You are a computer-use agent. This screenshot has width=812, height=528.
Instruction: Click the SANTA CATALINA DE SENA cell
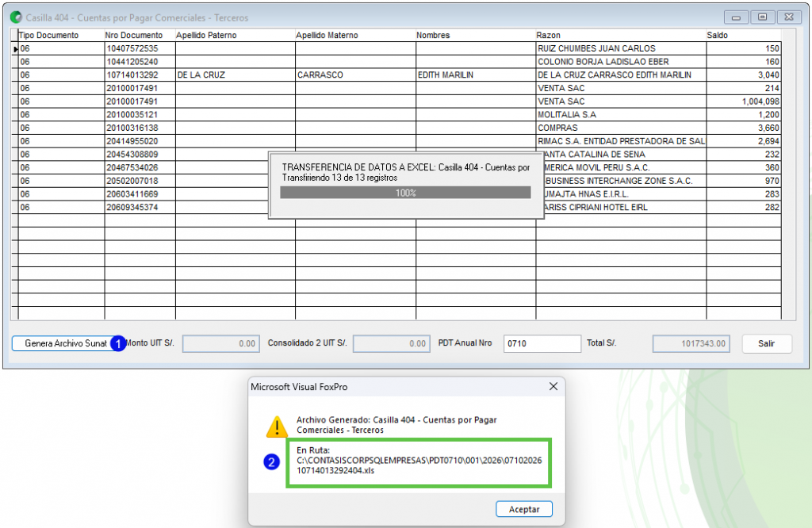pyautogui.click(x=625, y=155)
